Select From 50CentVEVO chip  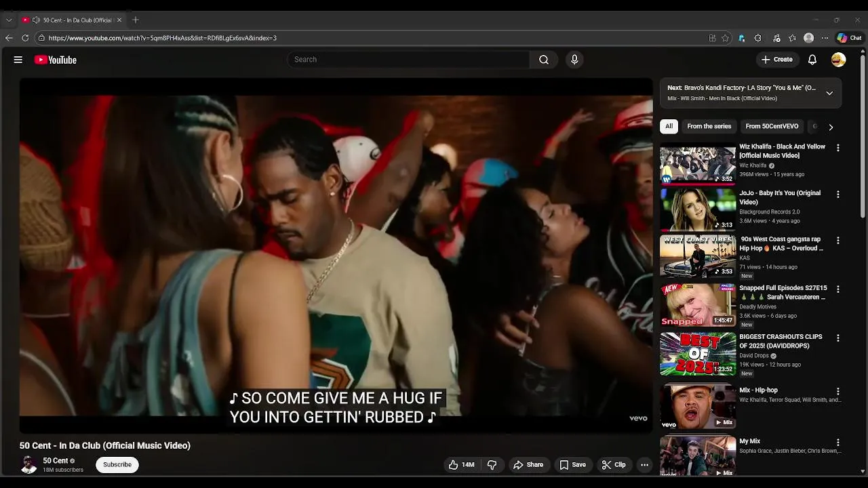pyautogui.click(x=772, y=126)
